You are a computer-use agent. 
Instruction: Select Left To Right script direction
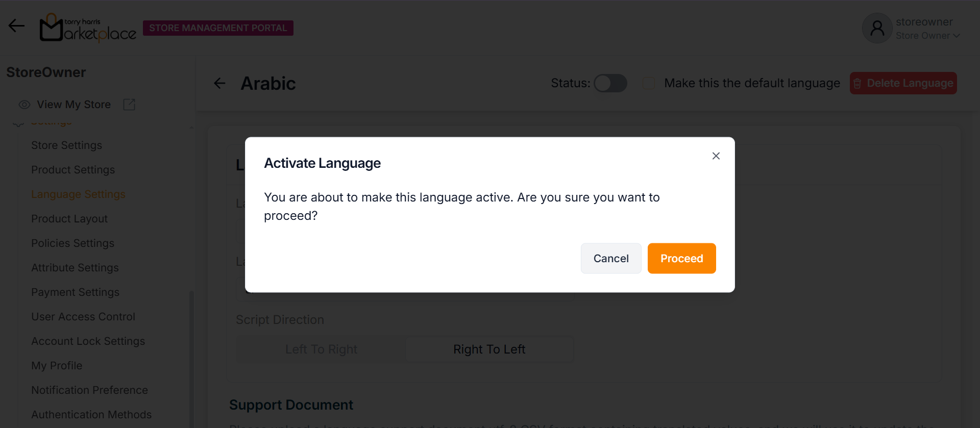coord(321,349)
